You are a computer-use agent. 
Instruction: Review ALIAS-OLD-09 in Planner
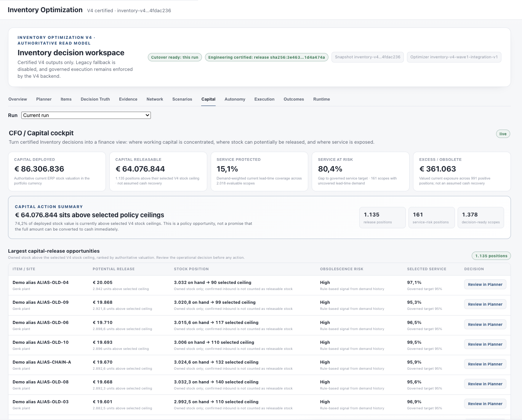(x=485, y=304)
